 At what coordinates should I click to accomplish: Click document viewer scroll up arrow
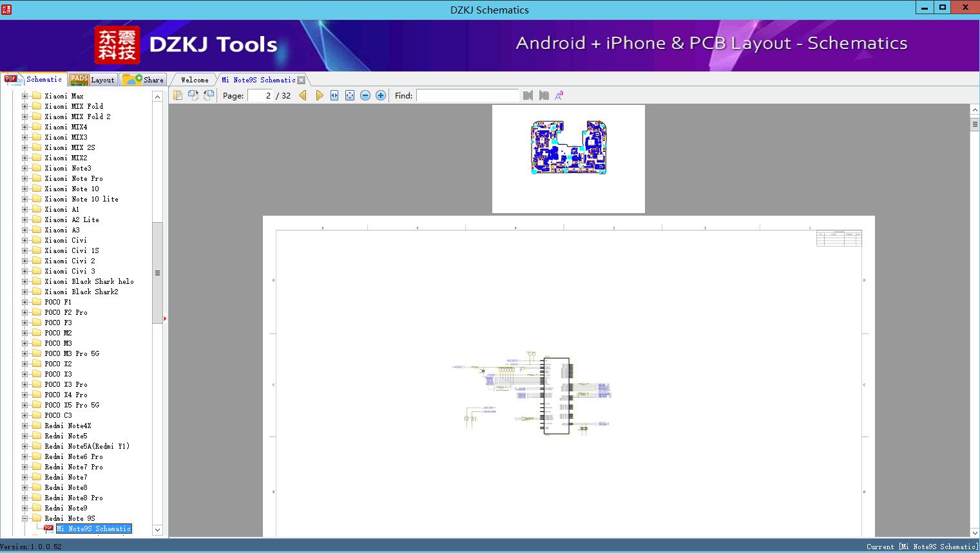975,110
